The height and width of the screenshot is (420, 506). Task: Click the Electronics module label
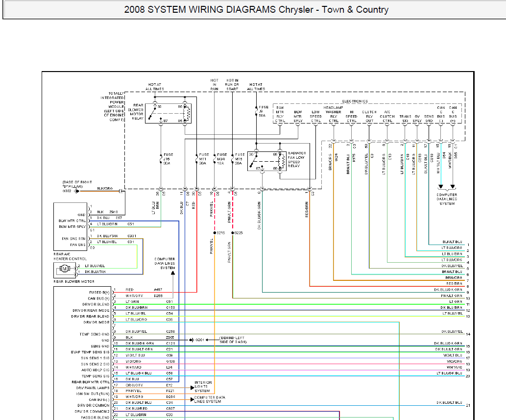point(355,101)
